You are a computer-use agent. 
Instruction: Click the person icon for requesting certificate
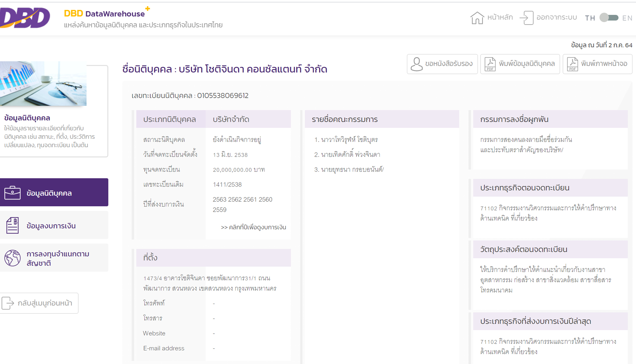(x=417, y=64)
